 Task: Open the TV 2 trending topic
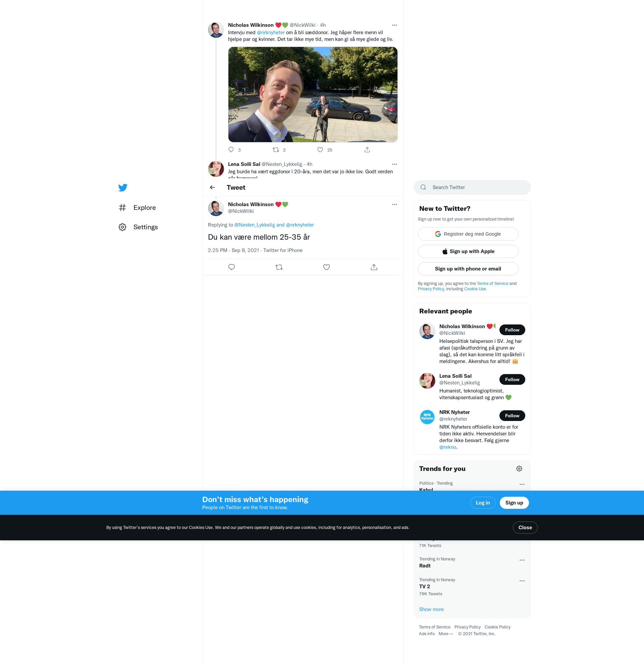tap(472, 587)
